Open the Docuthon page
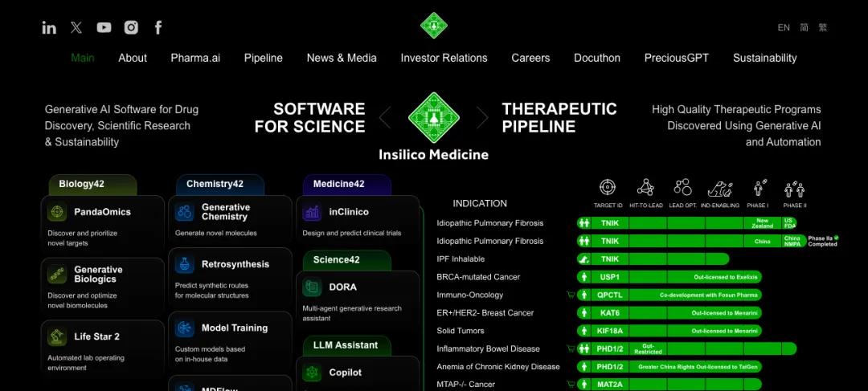Screen dimensions: 868x391 [596, 58]
